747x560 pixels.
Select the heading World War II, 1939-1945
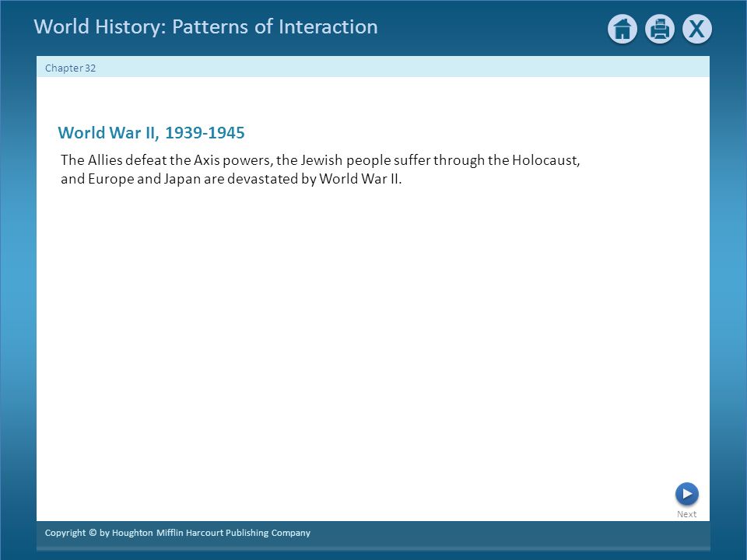[151, 132]
